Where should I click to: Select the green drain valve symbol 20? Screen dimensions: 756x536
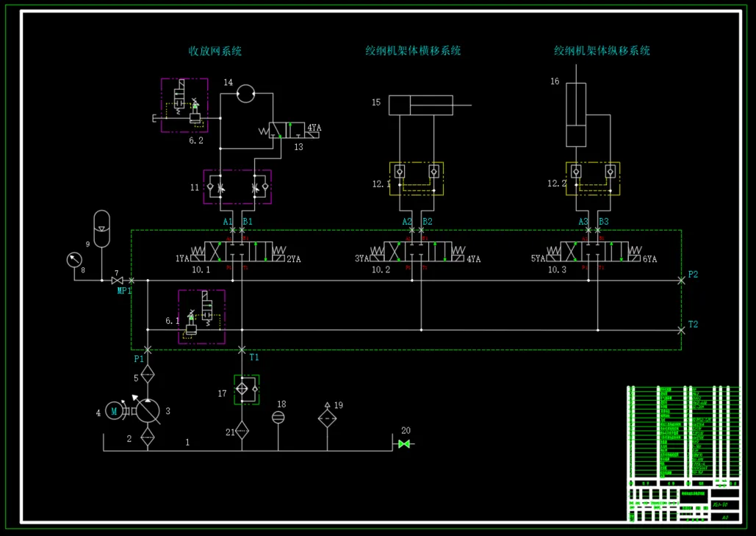pos(404,444)
